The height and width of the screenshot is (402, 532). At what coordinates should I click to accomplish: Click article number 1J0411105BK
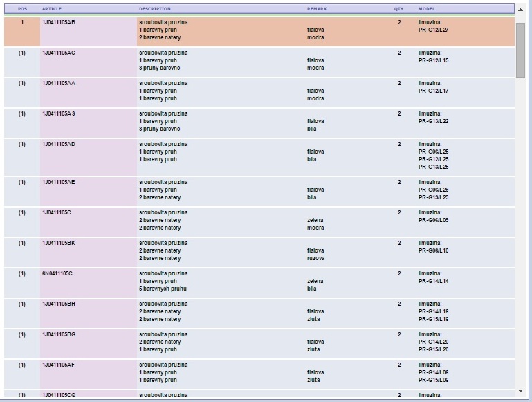click(59, 243)
